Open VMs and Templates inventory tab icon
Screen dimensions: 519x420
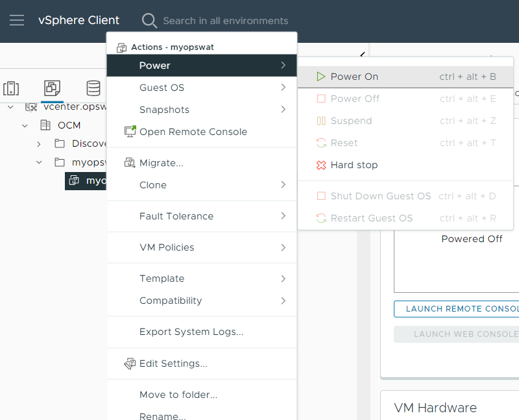[x=53, y=88]
